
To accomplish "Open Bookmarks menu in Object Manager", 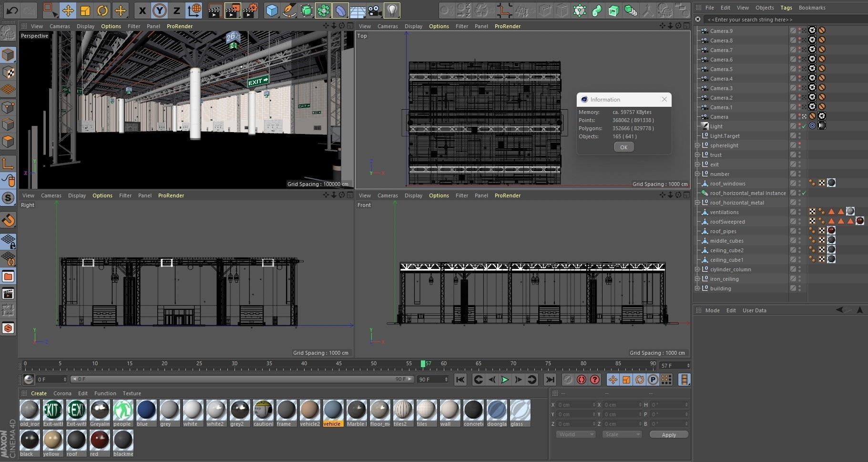I will point(812,8).
